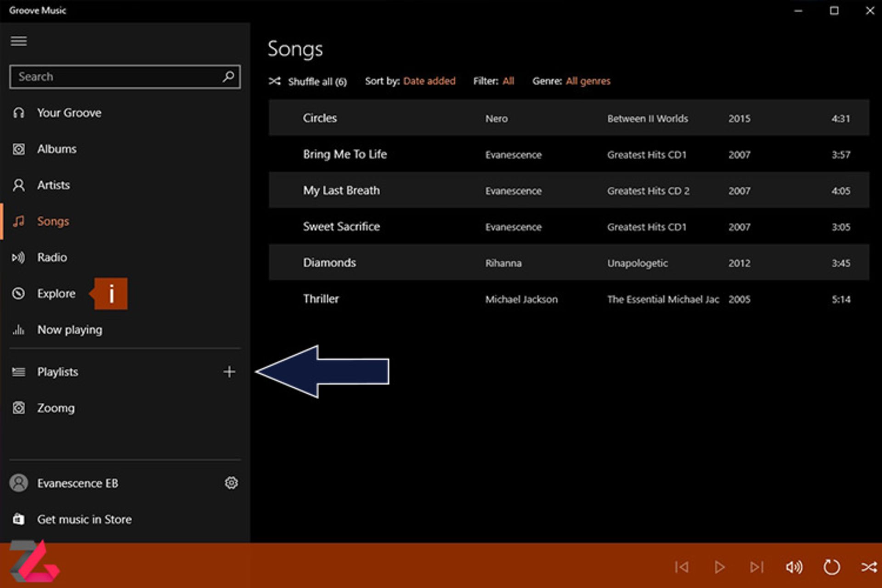Viewport: 882px width, 588px height.
Task: Toggle repeat in the player bar
Action: pos(831,567)
